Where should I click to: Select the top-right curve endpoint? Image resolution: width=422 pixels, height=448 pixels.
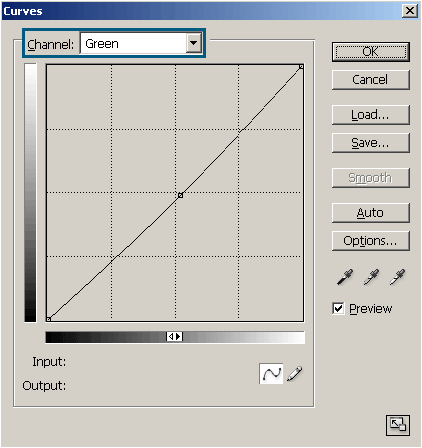coord(301,67)
